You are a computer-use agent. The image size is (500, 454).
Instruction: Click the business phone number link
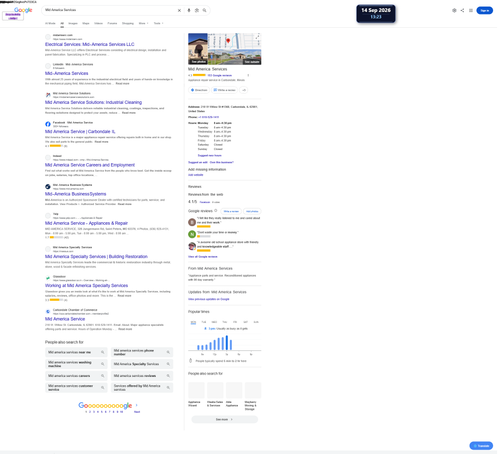(209, 117)
